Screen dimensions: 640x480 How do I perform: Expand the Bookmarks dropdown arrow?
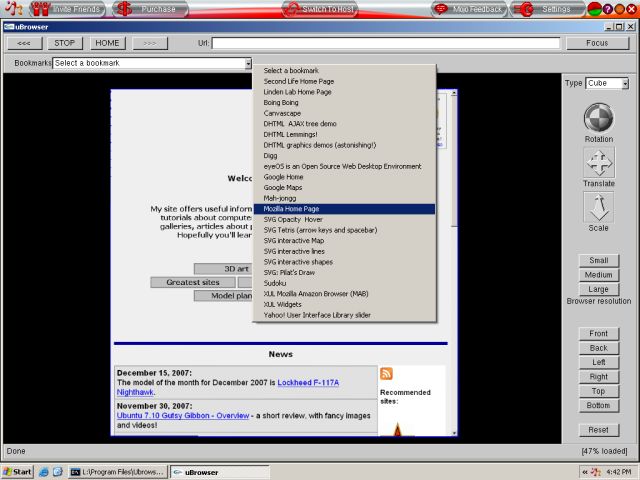click(248, 63)
